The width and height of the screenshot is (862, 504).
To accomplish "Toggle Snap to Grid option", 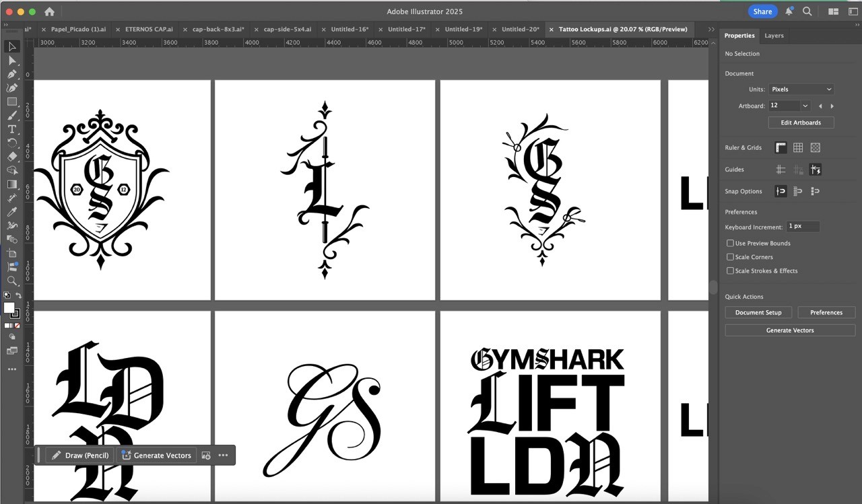I will click(x=798, y=191).
